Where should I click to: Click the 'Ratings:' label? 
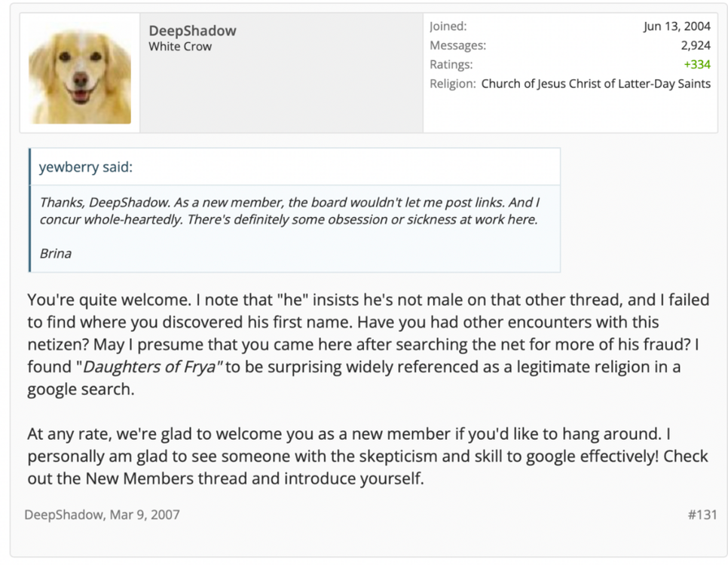(451, 65)
